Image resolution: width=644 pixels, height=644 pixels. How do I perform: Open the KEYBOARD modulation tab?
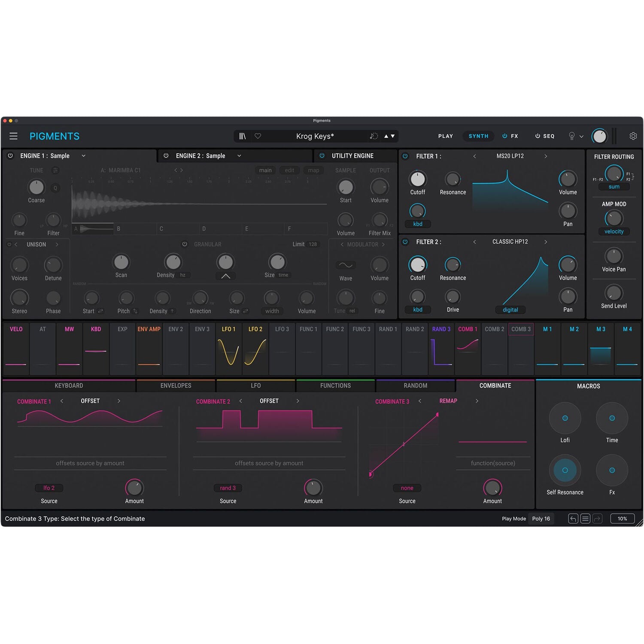tap(69, 386)
